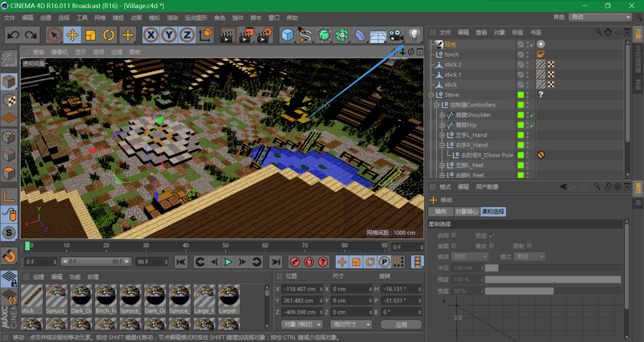644x342 pixels.
Task: Click the Redo arrow icon
Action: tap(31, 35)
